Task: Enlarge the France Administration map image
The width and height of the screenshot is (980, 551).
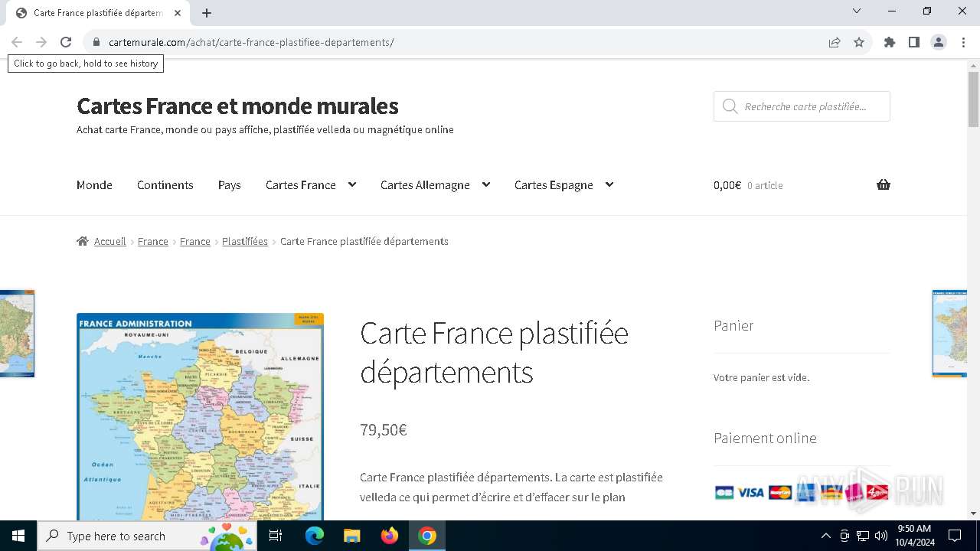Action: [x=200, y=416]
